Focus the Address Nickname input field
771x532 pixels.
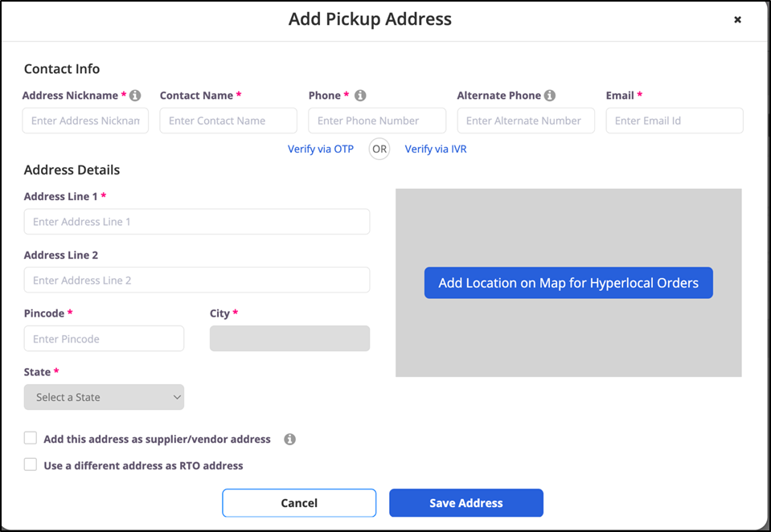pos(85,121)
